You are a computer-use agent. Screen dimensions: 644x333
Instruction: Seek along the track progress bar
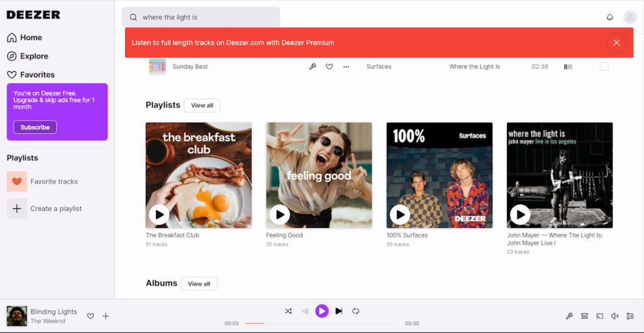[x=321, y=324]
